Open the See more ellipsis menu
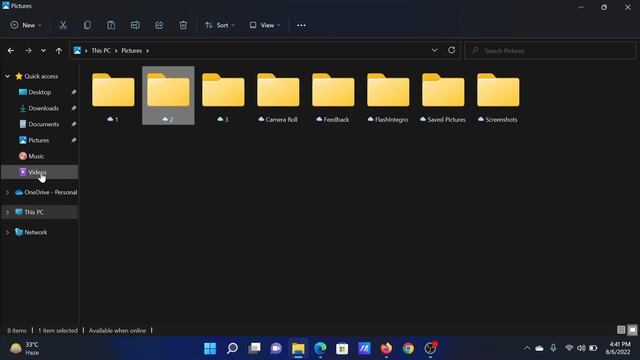This screenshot has height=360, width=640. [x=301, y=25]
